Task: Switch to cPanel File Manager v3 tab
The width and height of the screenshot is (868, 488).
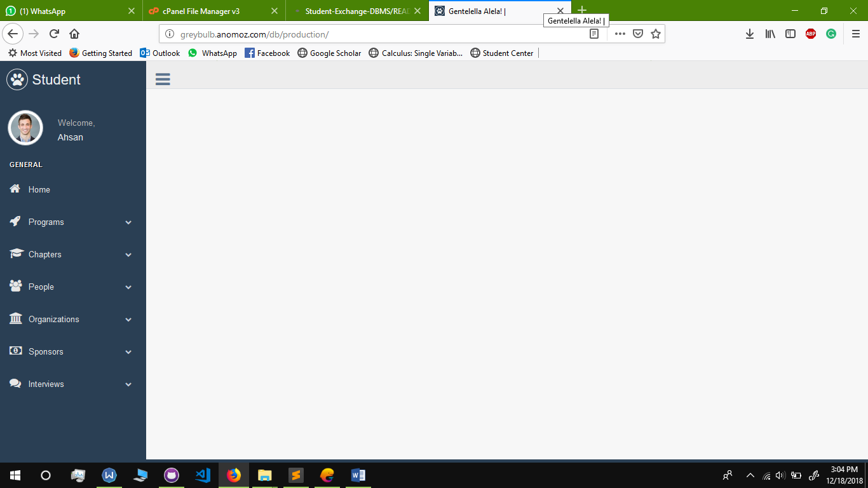Action: 203,11
